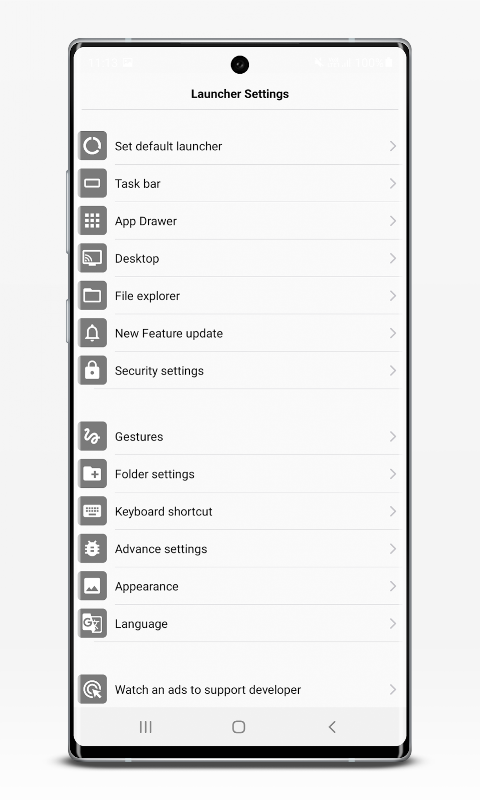The width and height of the screenshot is (480, 800).
Task: Open New Feature update label
Action: 169,334
